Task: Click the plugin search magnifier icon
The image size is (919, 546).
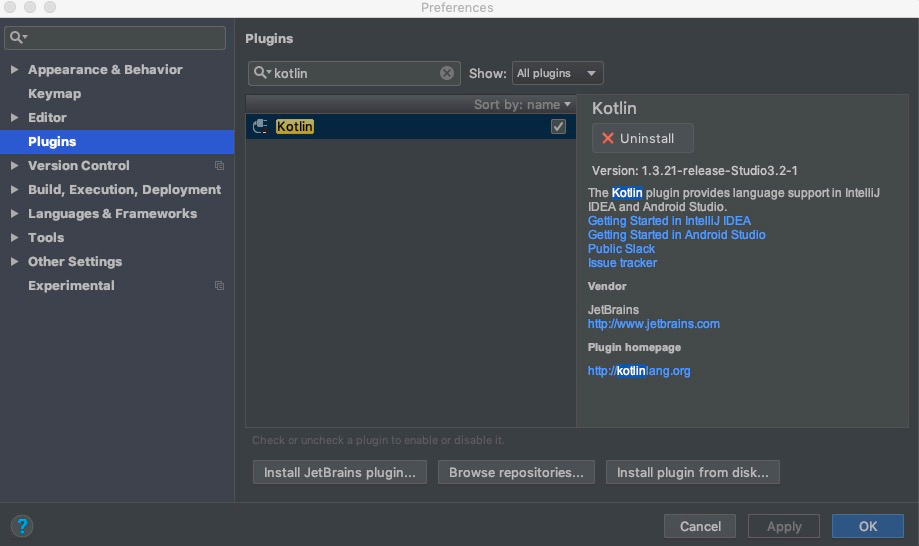Action: (261, 73)
